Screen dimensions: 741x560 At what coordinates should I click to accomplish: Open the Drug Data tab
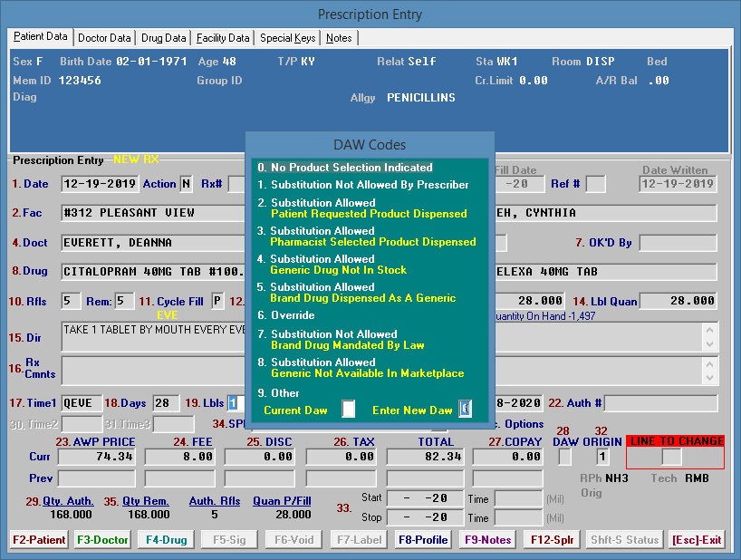[164, 38]
